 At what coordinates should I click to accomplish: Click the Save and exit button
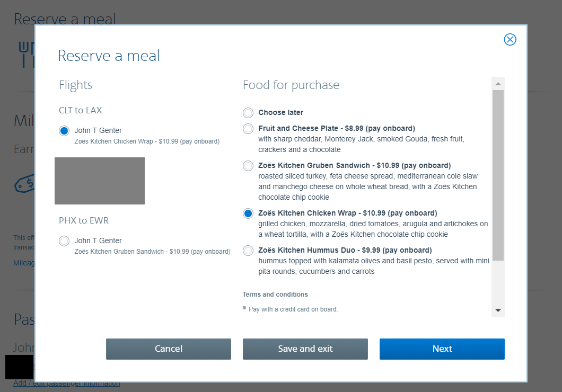tap(305, 349)
